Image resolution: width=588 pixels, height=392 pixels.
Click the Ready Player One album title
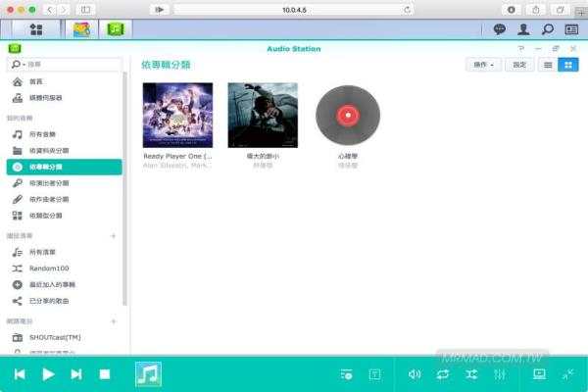[177, 156]
